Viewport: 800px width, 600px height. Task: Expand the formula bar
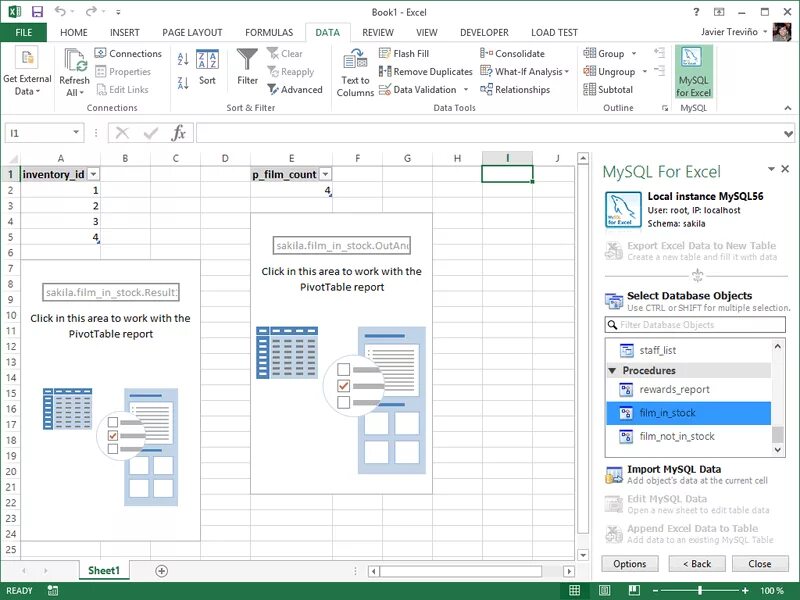point(788,134)
